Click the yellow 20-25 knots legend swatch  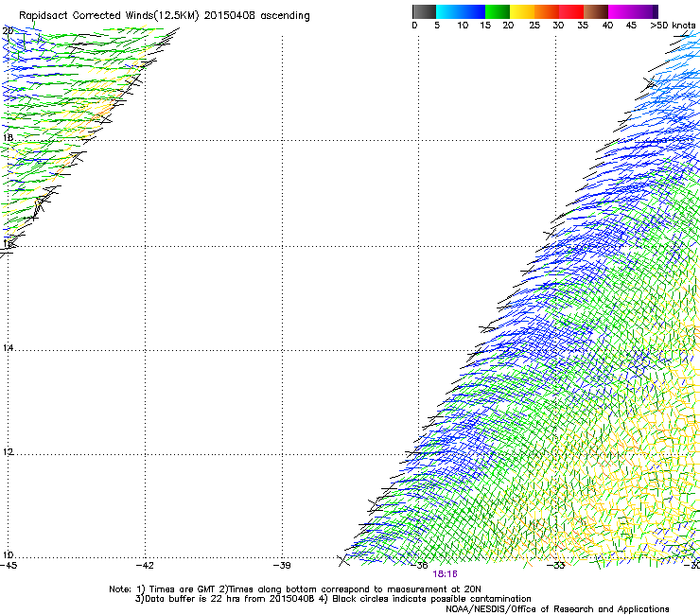(x=522, y=11)
